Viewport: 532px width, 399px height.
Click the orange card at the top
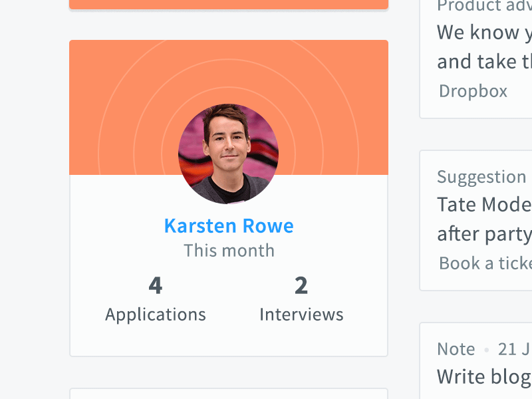[x=229, y=5]
